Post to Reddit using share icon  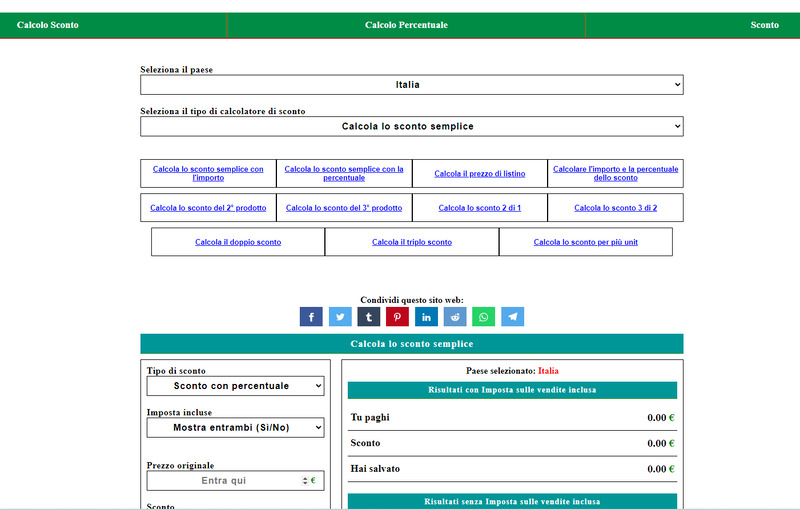pyautogui.click(x=455, y=317)
